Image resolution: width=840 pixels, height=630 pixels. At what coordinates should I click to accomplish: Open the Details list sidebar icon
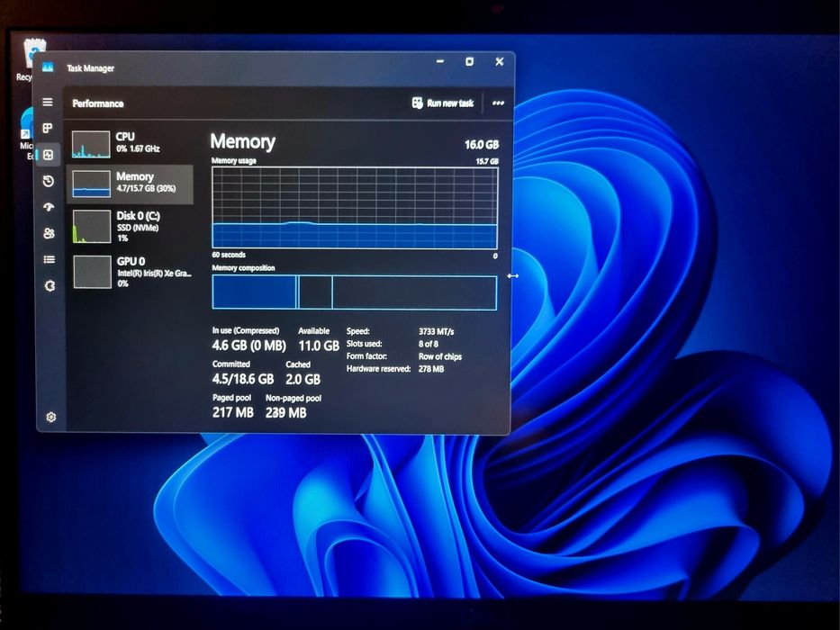[50, 259]
